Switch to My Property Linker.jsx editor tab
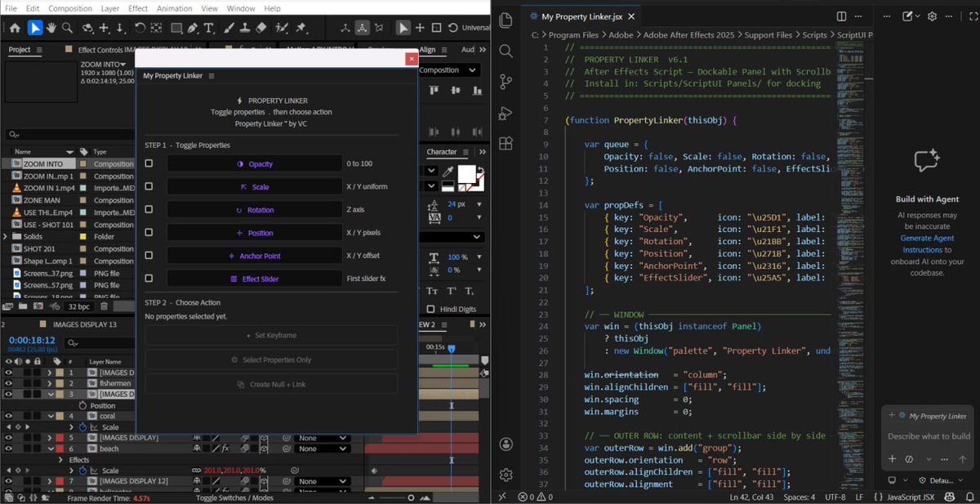The width and height of the screenshot is (980, 504). (581, 16)
